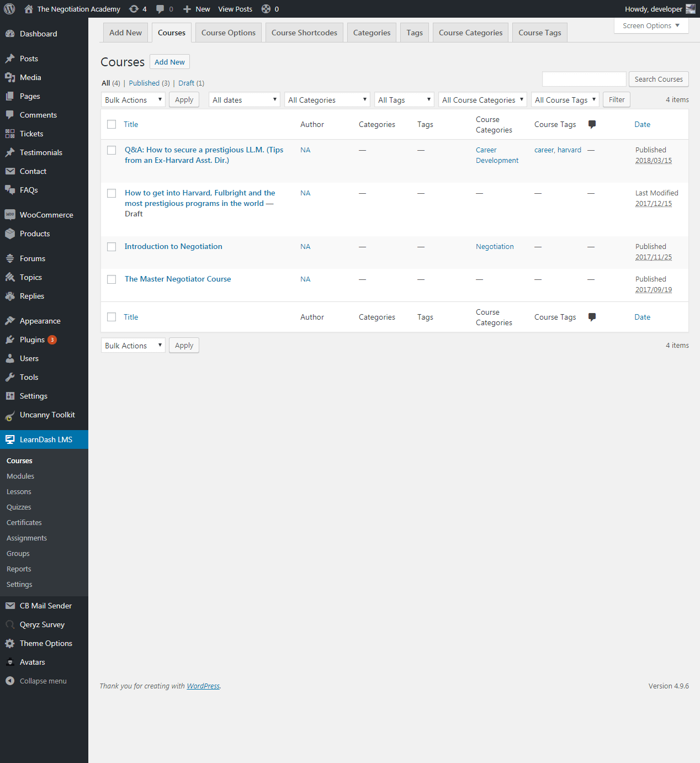
Task: Switch to the Course Categories tab
Action: tap(470, 33)
